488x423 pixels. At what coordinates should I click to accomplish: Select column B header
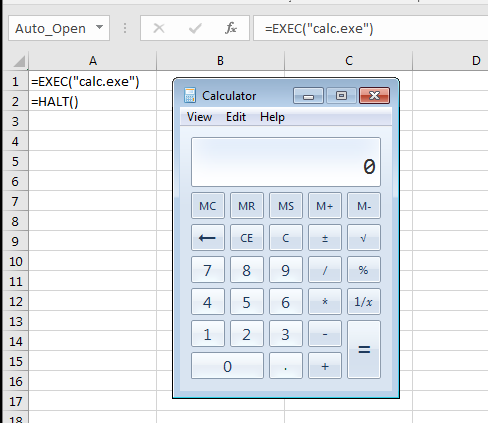220,61
